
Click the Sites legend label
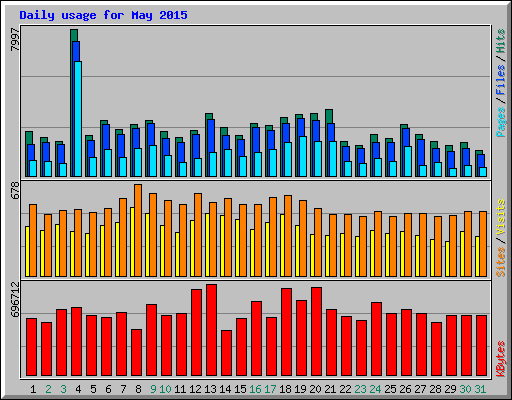(x=501, y=262)
